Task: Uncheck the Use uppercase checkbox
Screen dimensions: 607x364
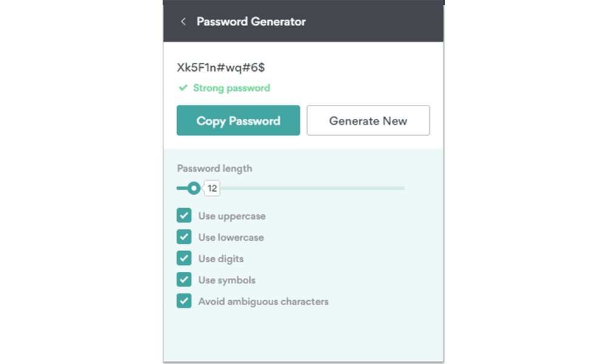Action: tap(185, 215)
